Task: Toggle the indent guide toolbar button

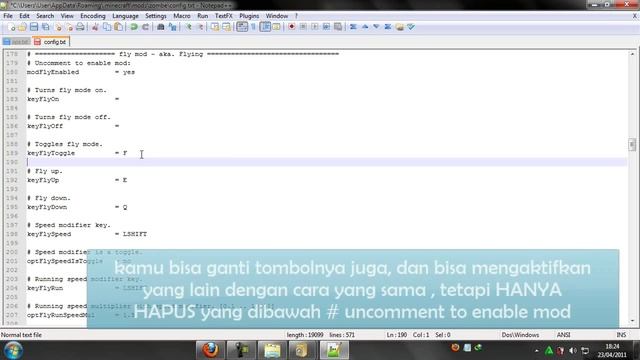Action: click(x=265, y=27)
